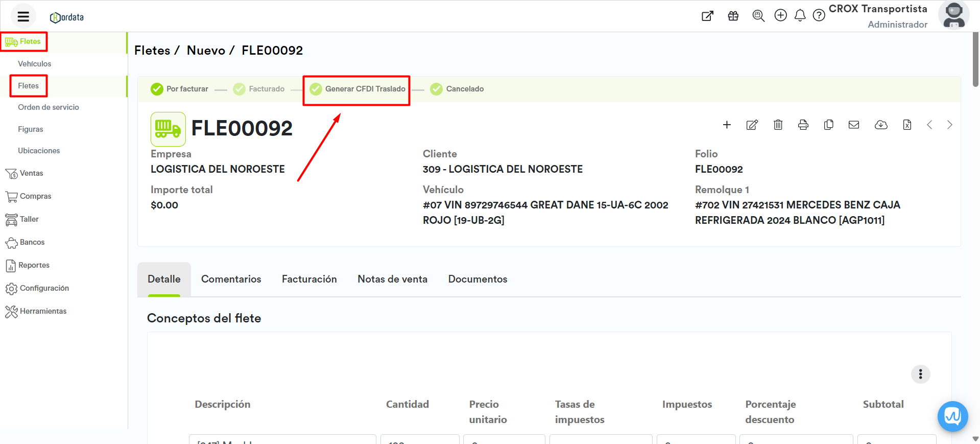This screenshot has height=444, width=980.
Task: Open the help question mark icon
Action: (819, 15)
